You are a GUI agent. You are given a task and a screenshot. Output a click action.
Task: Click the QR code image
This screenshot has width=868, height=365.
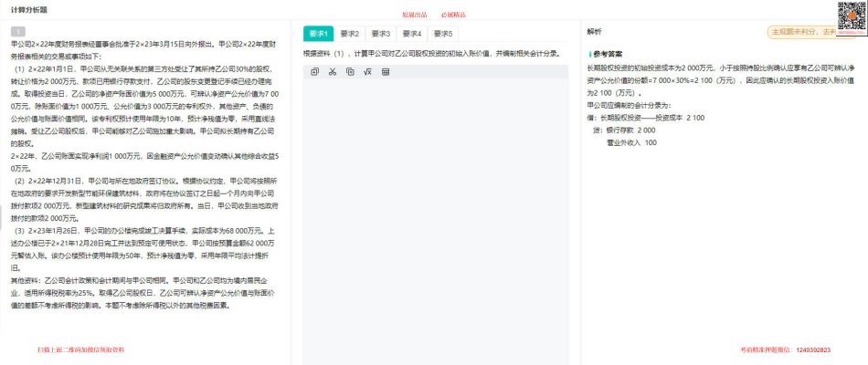pyautogui.click(x=852, y=16)
